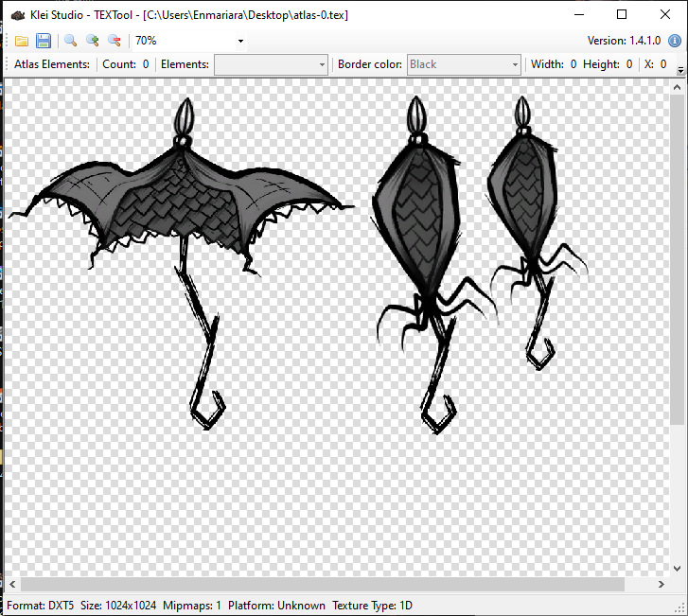Open the info icon beside Version 1.4.1.0
This screenshot has width=688, height=616.
(x=674, y=41)
